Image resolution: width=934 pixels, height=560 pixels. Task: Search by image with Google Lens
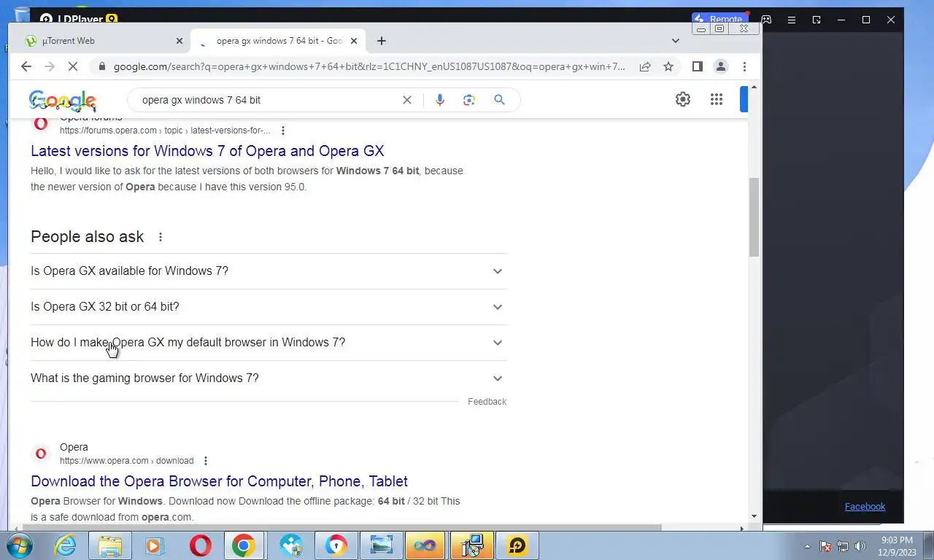(x=469, y=100)
